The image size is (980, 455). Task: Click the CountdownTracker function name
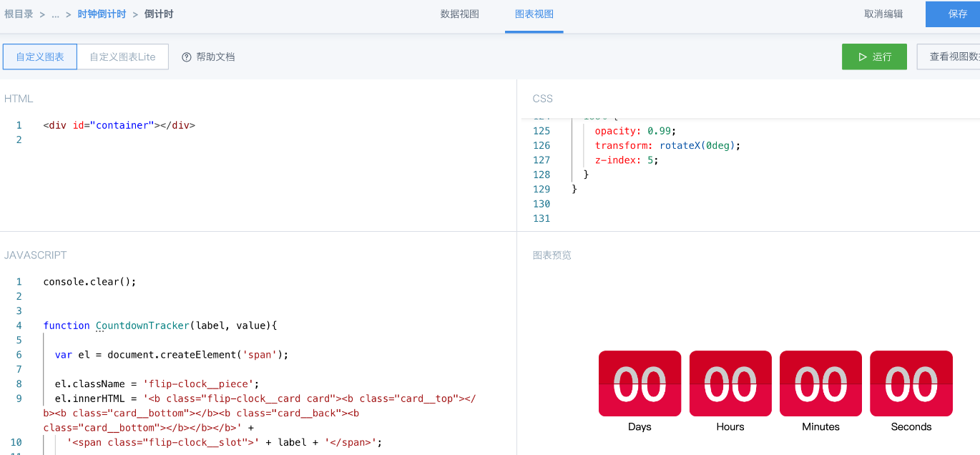[x=142, y=326]
